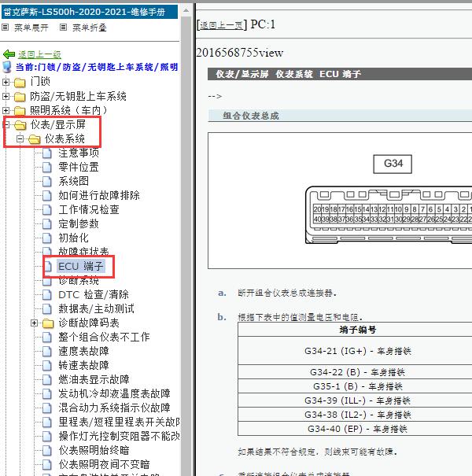The height and width of the screenshot is (476, 472).
Task: Click the 初始化 page icon
Action: click(47, 238)
